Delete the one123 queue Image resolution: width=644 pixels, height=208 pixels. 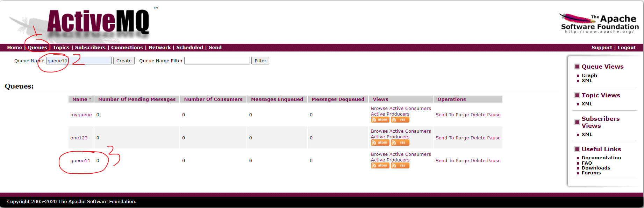click(478, 138)
